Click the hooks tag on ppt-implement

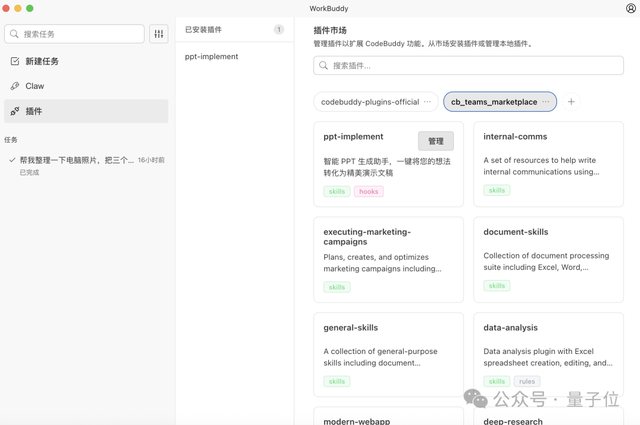click(x=368, y=191)
